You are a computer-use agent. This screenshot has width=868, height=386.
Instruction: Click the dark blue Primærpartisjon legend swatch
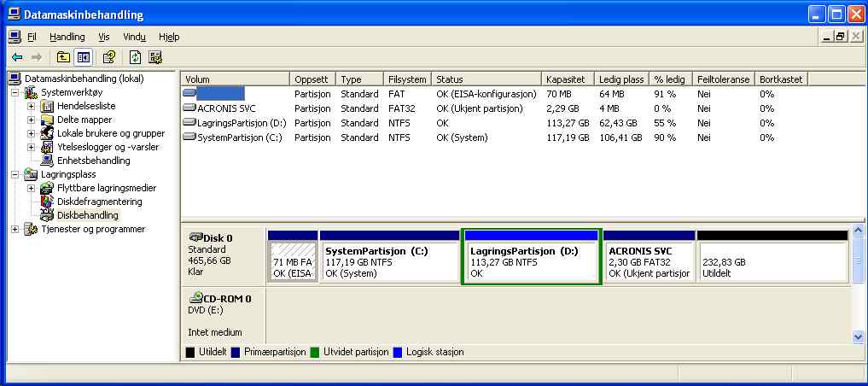[236, 352]
